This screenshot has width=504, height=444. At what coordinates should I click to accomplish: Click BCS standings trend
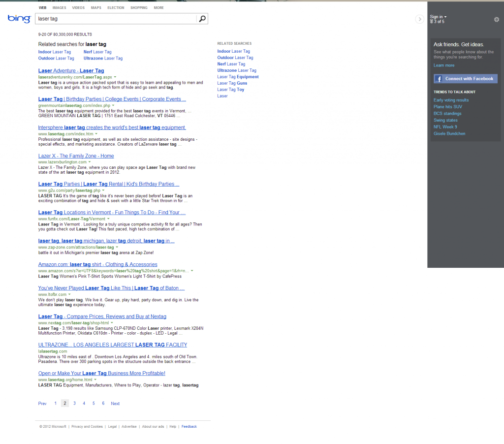point(447,114)
